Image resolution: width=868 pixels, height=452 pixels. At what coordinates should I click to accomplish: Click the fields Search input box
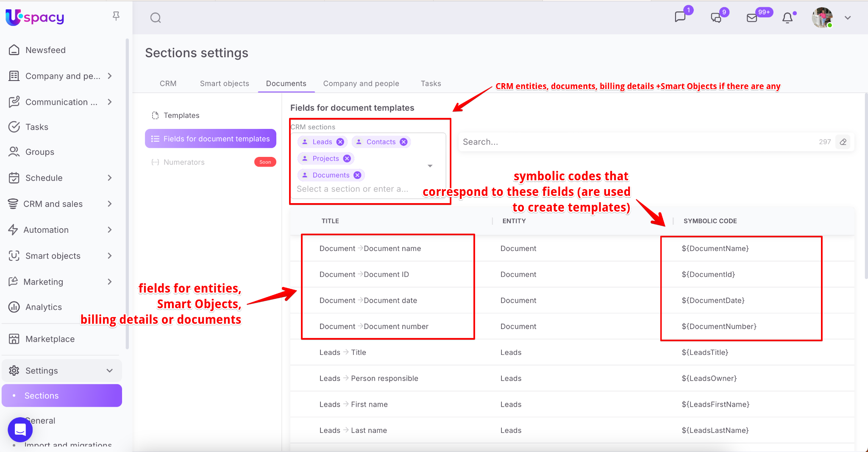pos(636,142)
